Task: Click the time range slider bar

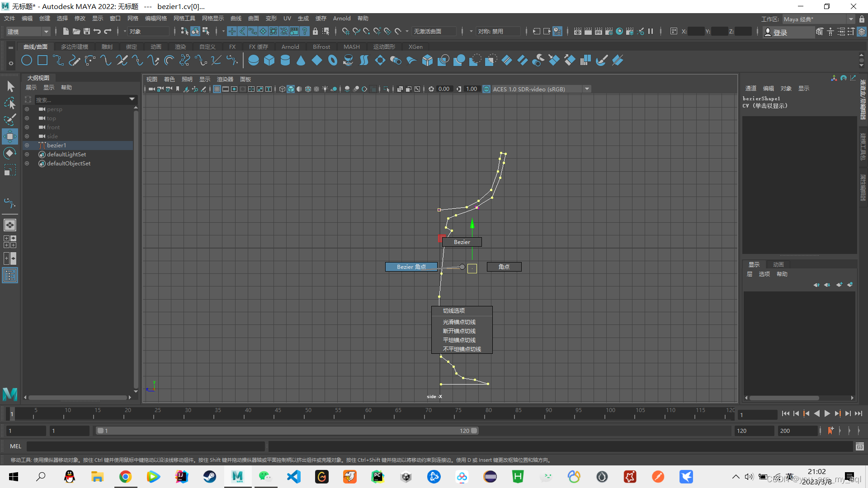Action: click(x=288, y=431)
